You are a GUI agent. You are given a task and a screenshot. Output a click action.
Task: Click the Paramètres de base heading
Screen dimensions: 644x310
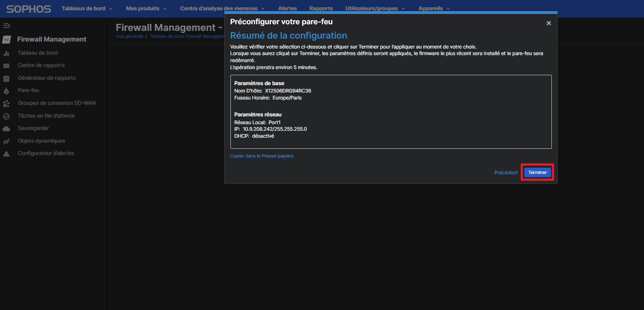259,83
